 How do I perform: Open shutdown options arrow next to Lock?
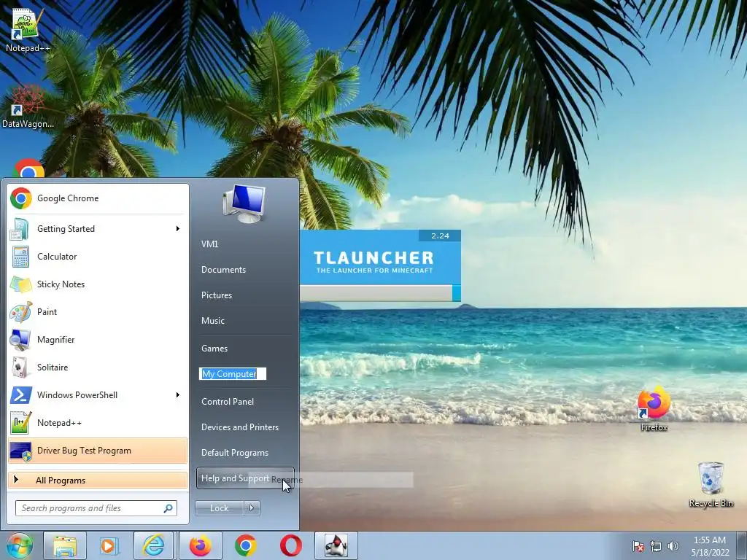point(252,508)
